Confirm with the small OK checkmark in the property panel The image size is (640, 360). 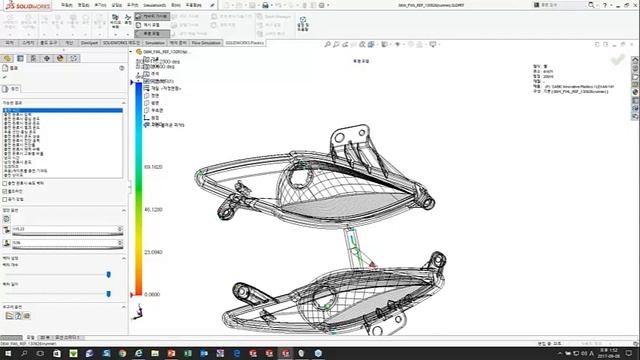point(5,77)
